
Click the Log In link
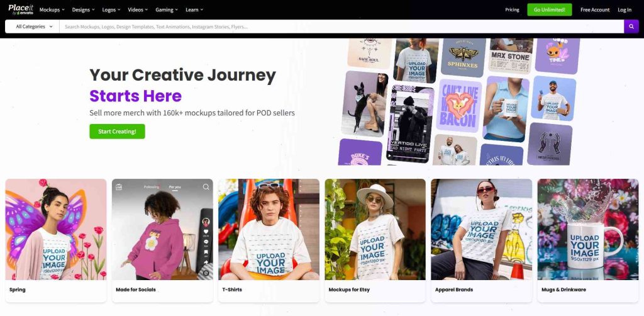click(x=625, y=10)
